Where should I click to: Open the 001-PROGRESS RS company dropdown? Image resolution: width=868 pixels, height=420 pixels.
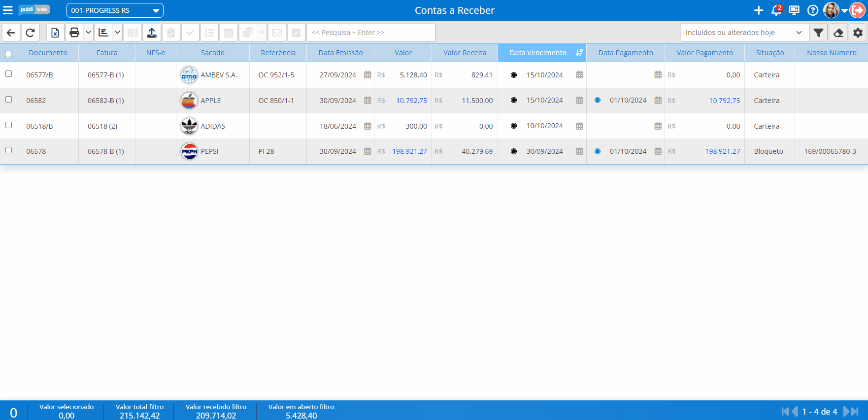115,10
